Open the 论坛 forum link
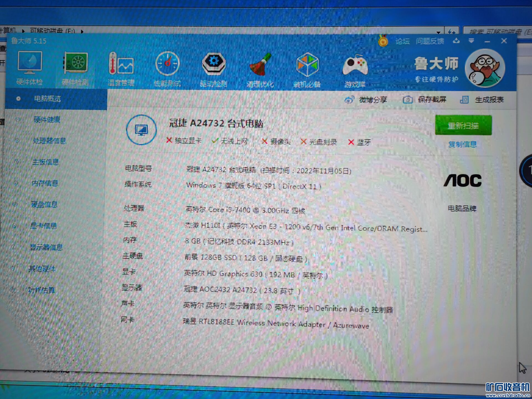This screenshot has width=532, height=399. click(x=402, y=41)
